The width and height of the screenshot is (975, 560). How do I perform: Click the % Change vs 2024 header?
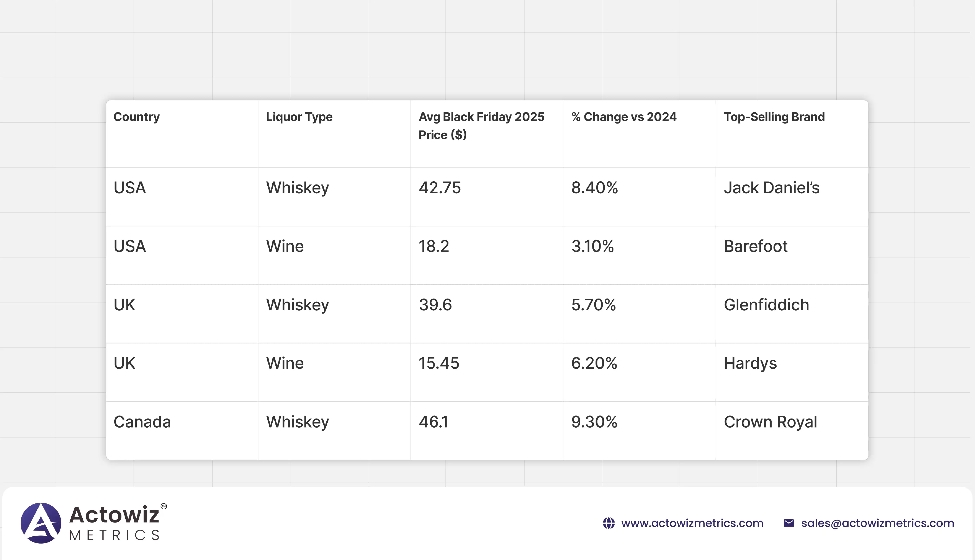tap(624, 117)
